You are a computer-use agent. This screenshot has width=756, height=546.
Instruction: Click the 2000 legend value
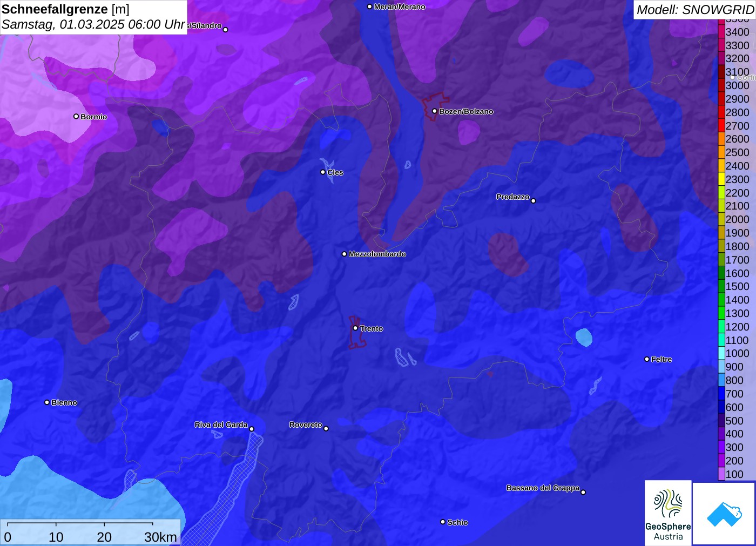point(737,219)
